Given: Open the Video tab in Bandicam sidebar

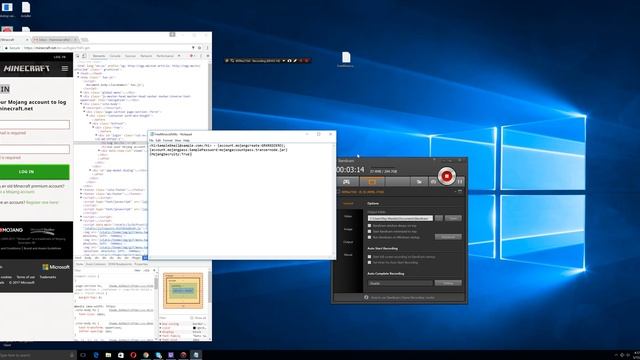Looking at the screenshot, I should click(x=348, y=216).
